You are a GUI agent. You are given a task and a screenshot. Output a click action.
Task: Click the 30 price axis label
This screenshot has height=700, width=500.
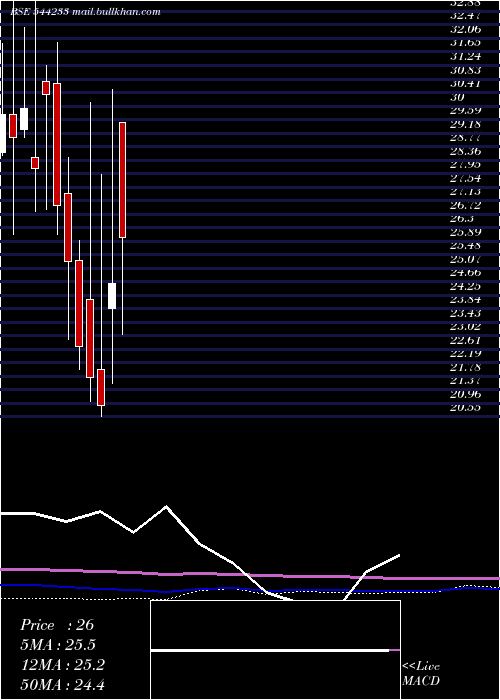click(x=458, y=97)
